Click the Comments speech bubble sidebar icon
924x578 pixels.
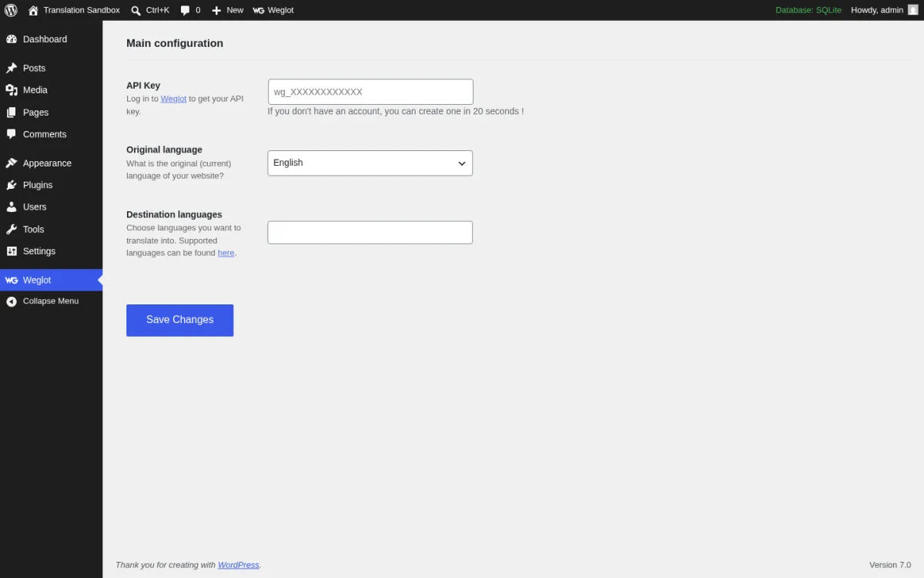pos(12,134)
